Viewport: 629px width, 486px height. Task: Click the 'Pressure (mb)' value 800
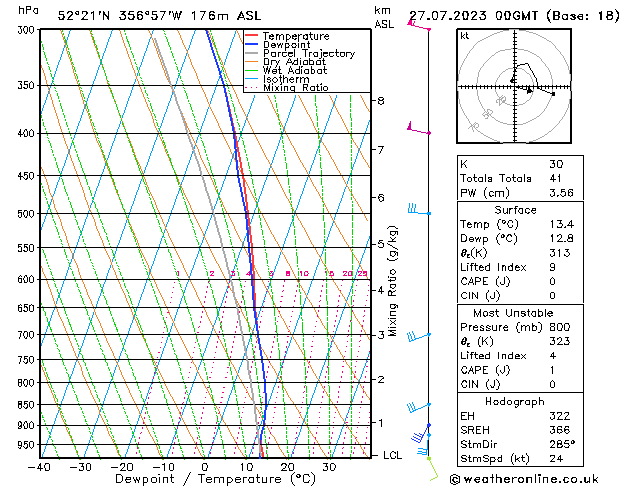point(560,327)
